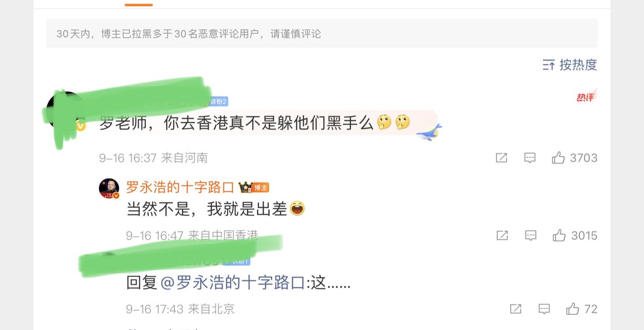Reply to the comment with 3703 likes
The height and width of the screenshot is (330, 644).
point(530,158)
